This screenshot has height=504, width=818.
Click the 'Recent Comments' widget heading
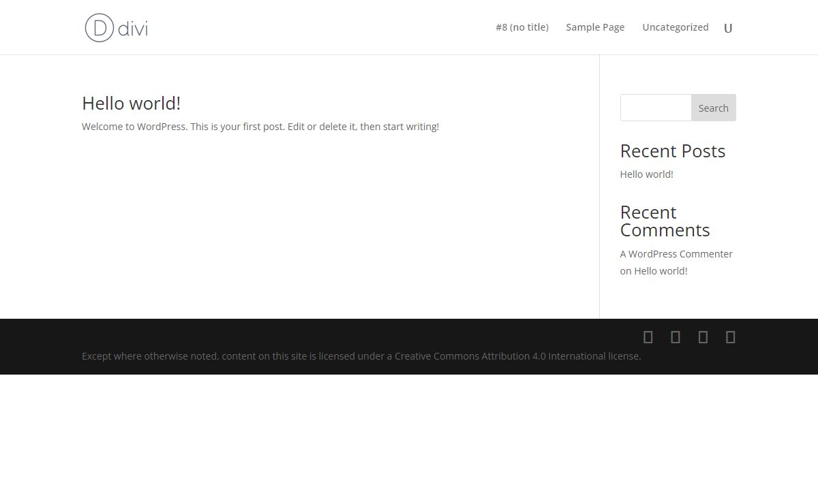tap(665, 221)
